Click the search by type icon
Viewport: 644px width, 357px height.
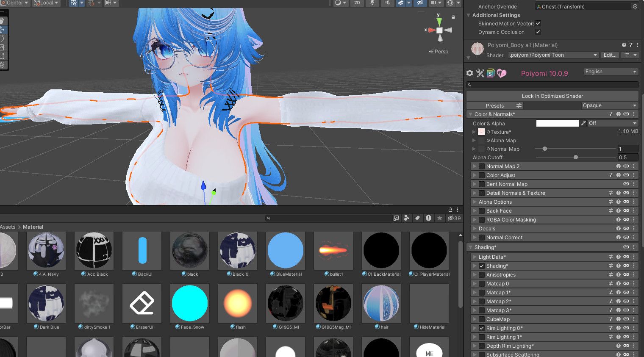tap(407, 218)
